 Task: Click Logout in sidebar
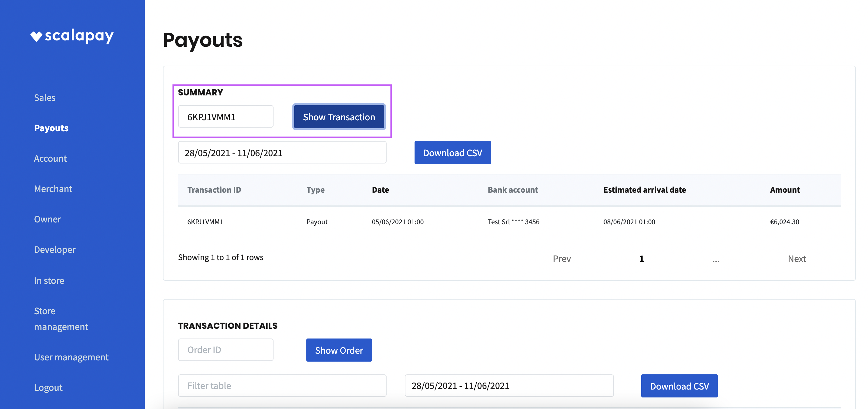coord(48,387)
